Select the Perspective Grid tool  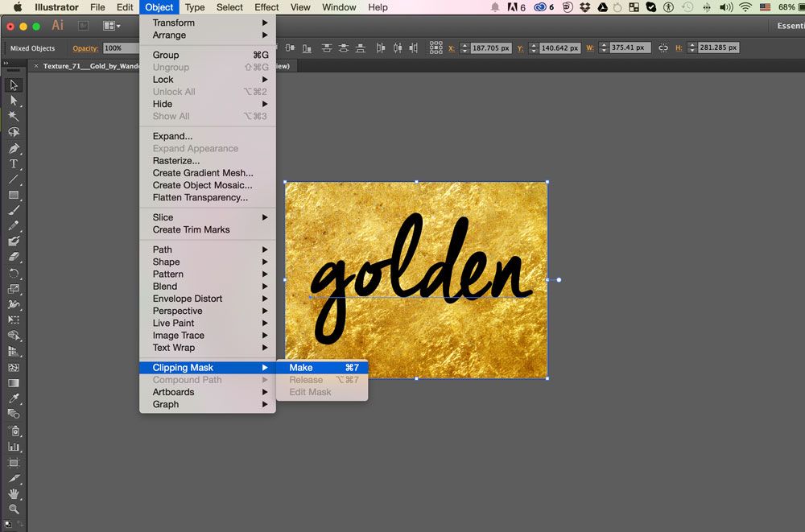coord(14,352)
